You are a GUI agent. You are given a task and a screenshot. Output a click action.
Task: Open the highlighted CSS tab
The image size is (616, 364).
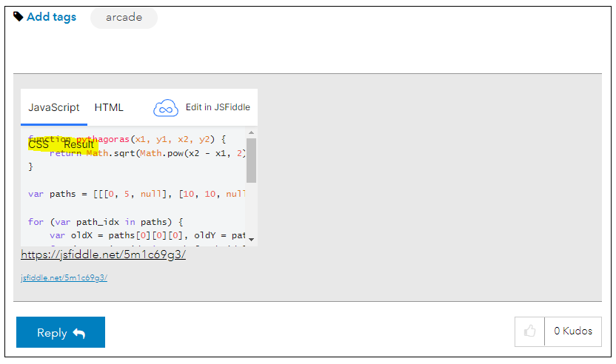(x=38, y=144)
